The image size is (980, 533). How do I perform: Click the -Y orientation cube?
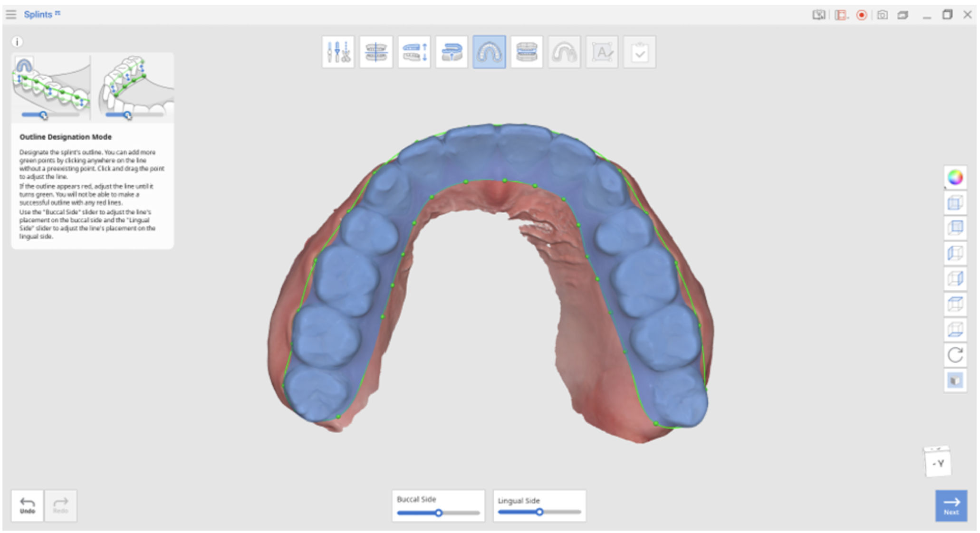(x=937, y=462)
